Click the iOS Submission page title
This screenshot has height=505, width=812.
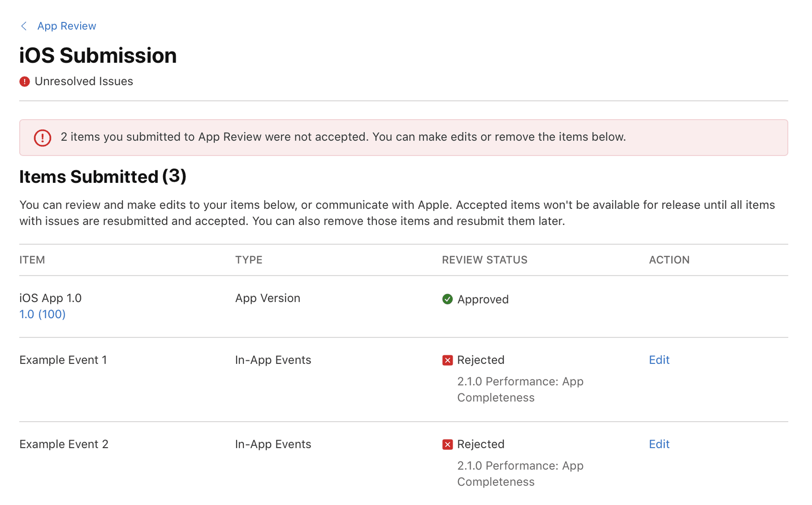click(98, 56)
